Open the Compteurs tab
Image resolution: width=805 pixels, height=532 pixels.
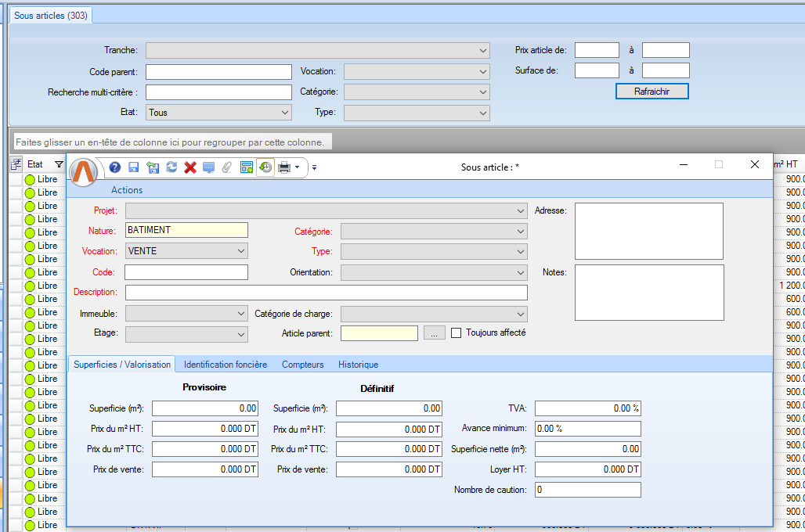302,365
